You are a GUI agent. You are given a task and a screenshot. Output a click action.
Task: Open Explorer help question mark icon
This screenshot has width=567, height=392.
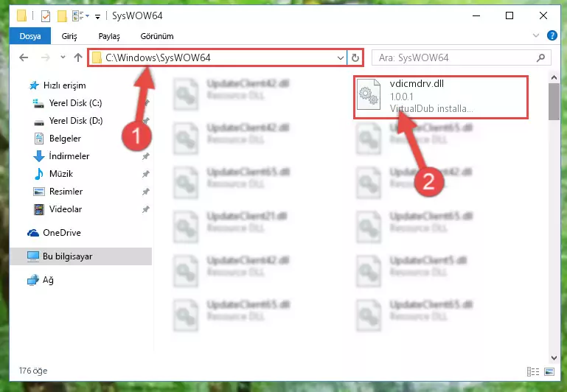[552, 35]
